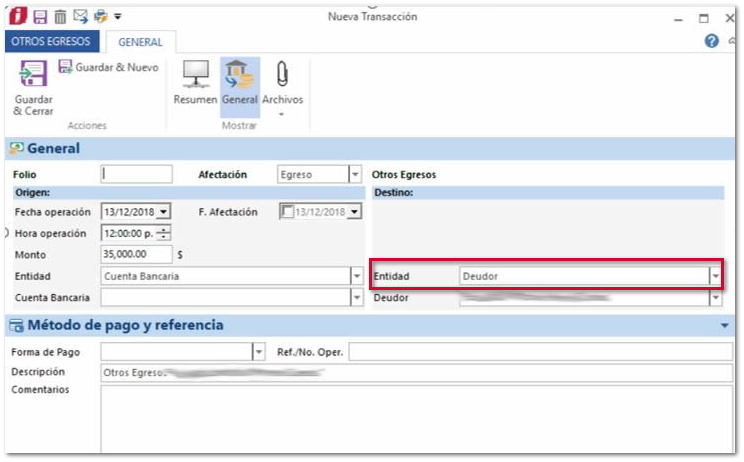This screenshot has width=744, height=462.
Task: Open the Archivos paperclip menu
Action: coord(282,86)
